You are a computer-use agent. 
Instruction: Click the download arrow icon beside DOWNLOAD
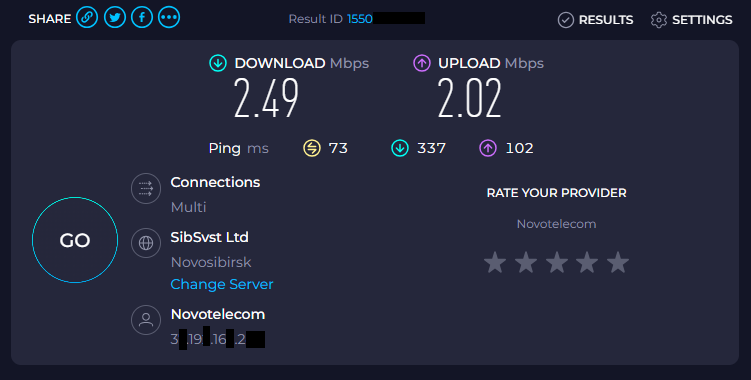pos(218,63)
